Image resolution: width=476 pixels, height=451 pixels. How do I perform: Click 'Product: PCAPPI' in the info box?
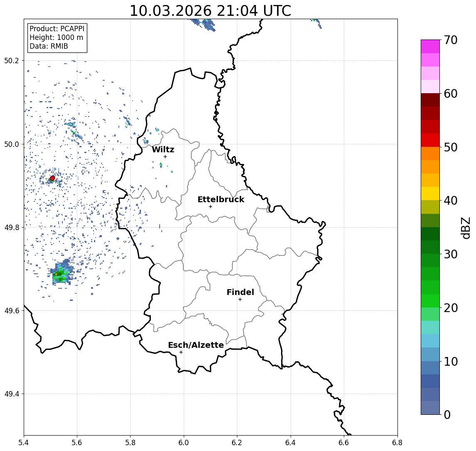coord(57,29)
